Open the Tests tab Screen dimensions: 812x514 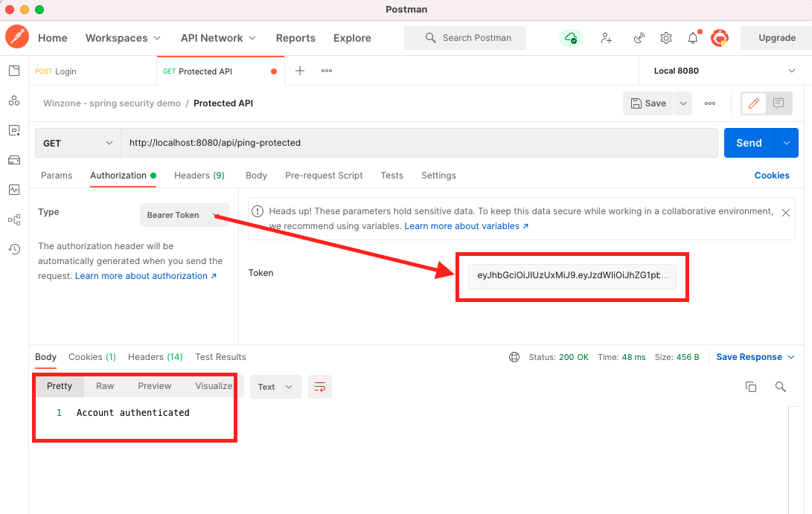(x=392, y=176)
